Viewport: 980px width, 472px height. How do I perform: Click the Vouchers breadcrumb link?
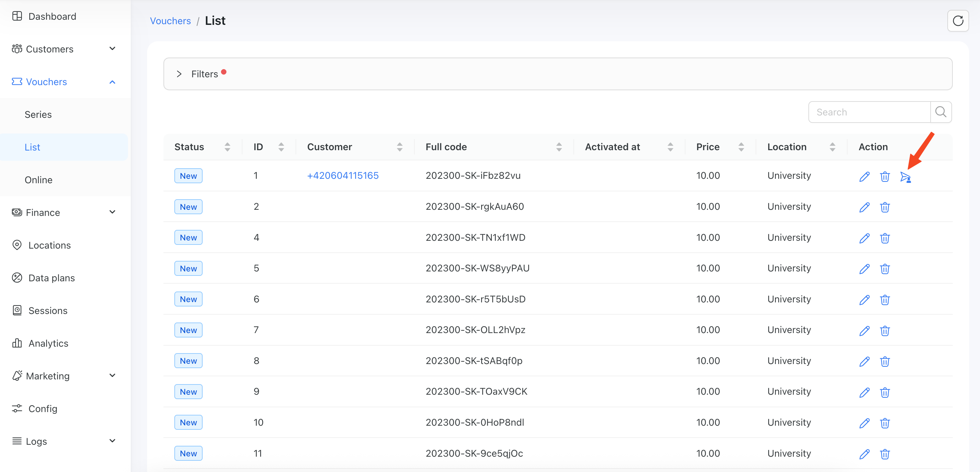[170, 20]
